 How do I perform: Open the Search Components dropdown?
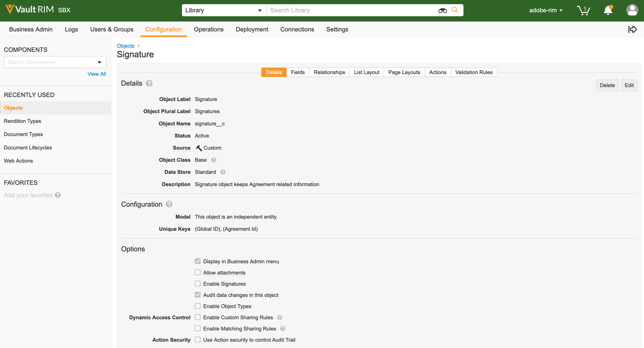(x=55, y=62)
